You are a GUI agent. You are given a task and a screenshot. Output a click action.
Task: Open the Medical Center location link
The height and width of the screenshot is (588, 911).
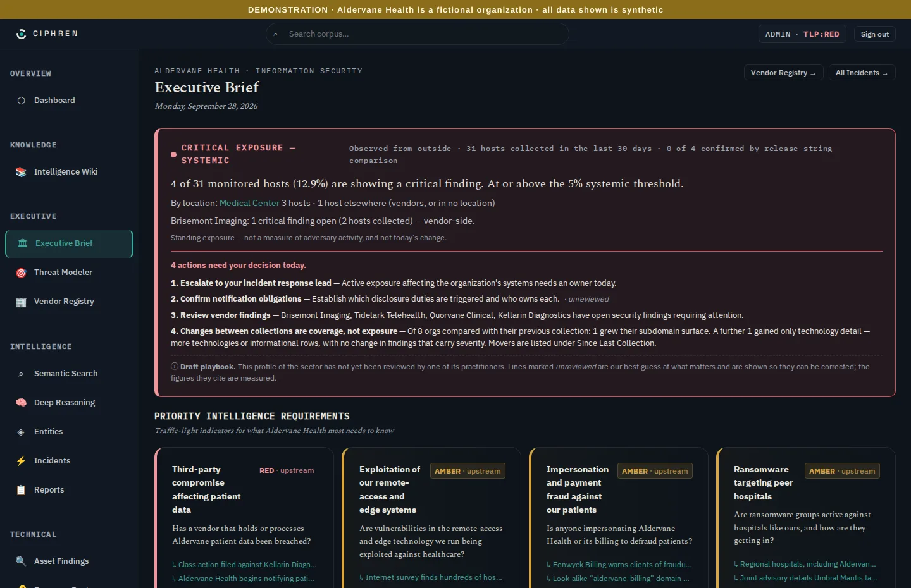pos(249,203)
